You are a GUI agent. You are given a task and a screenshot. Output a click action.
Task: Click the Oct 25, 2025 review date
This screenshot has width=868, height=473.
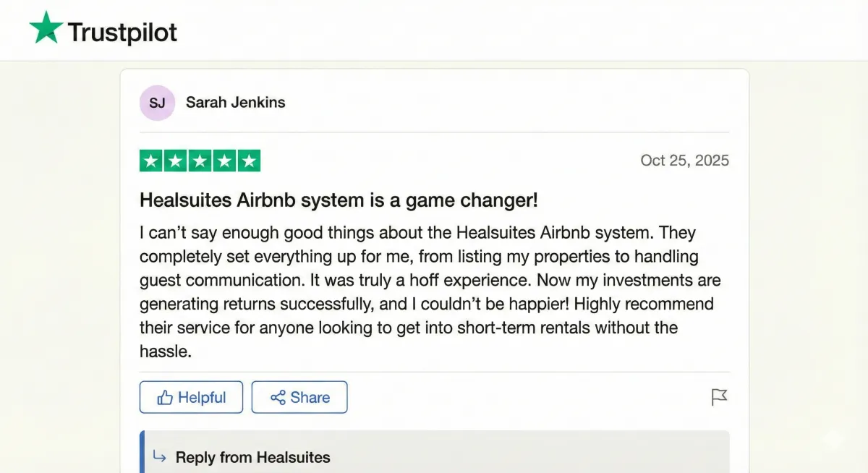pyautogui.click(x=684, y=161)
